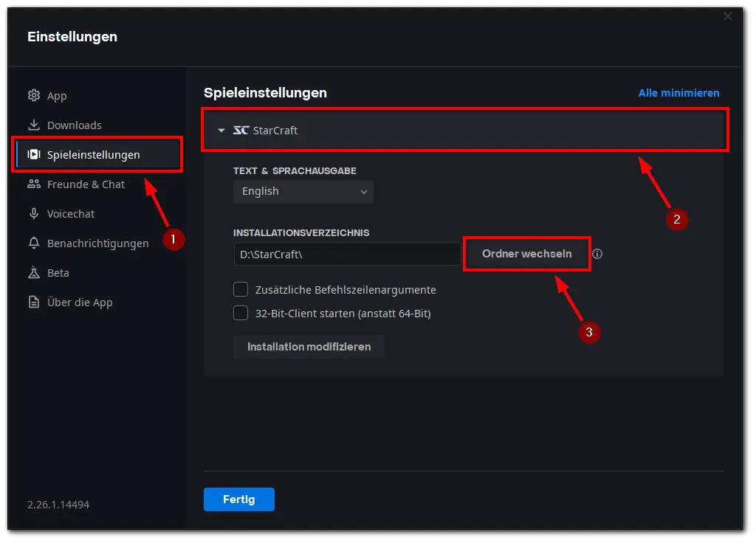756x543 pixels.
Task: Collapse the StarCraft section with its triangle
Action: [221, 130]
